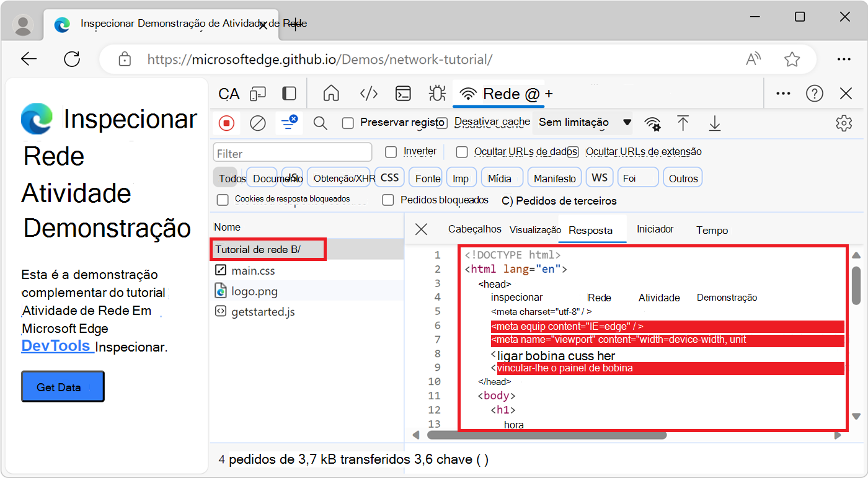Check Pedidos bloqueados option
The height and width of the screenshot is (478, 868).
click(x=388, y=200)
